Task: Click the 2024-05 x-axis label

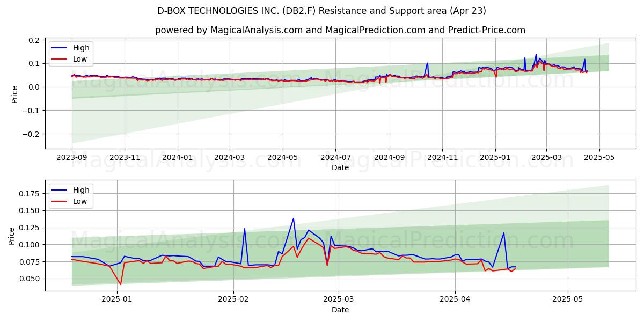Action: coord(282,158)
